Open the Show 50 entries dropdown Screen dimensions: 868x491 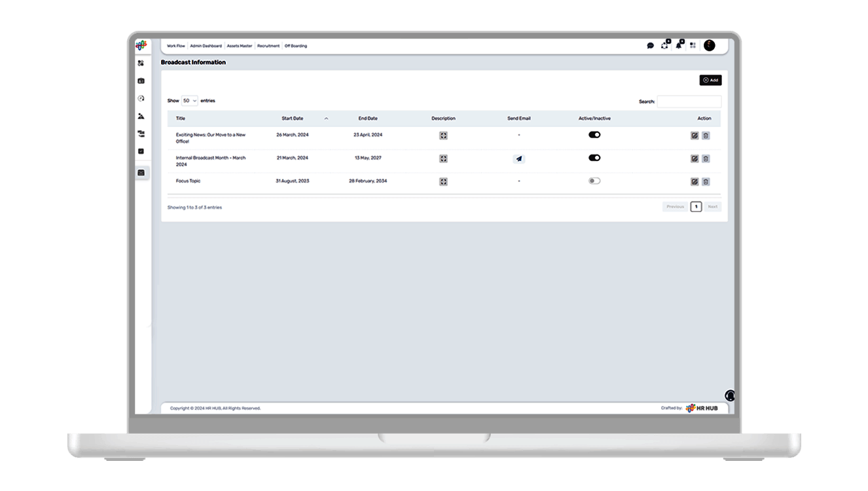(189, 101)
